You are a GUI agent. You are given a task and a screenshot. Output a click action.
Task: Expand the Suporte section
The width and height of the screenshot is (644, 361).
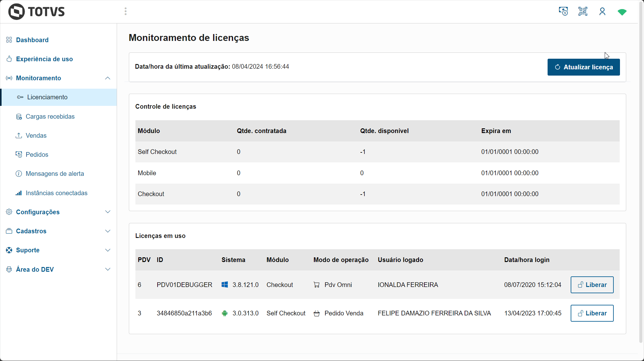coord(108,250)
